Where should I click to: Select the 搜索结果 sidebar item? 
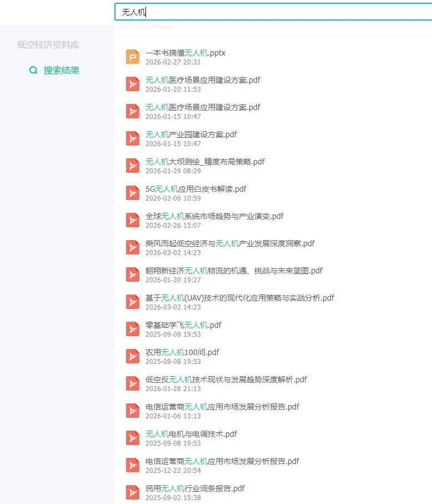(x=54, y=70)
